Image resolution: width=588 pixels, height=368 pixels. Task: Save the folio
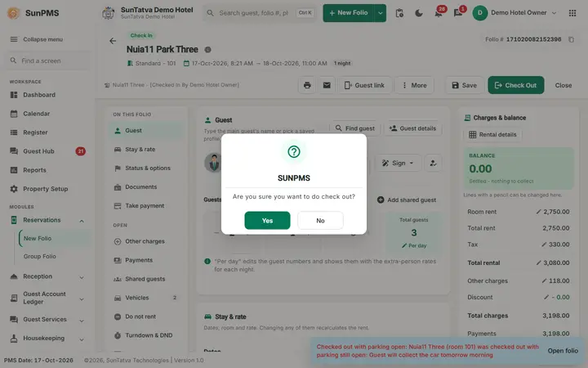(464, 85)
